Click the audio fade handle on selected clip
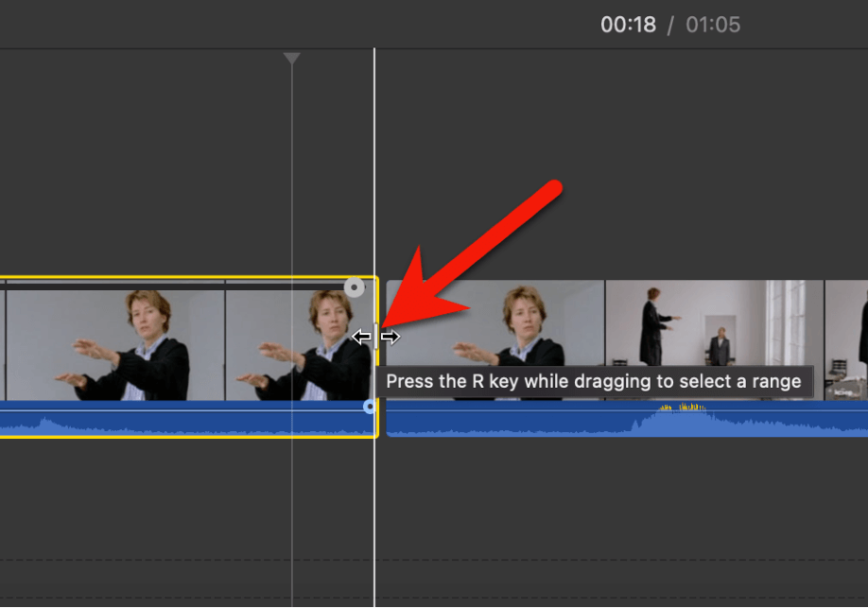 [x=370, y=407]
